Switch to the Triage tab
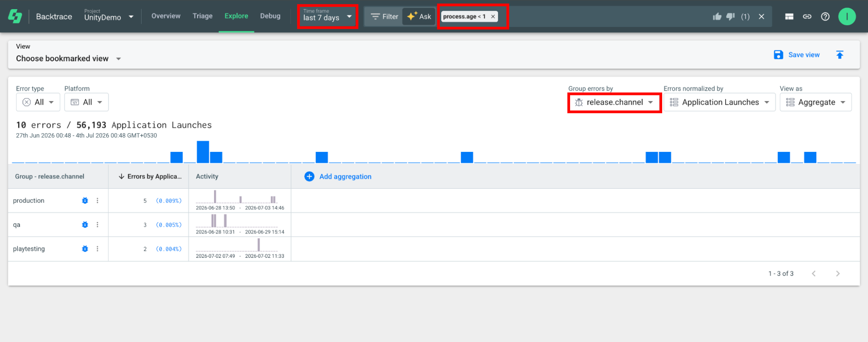This screenshot has height=342, width=868. coord(203,16)
